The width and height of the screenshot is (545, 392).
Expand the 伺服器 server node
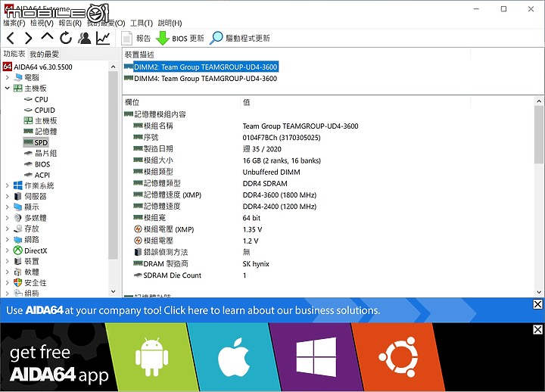point(8,196)
